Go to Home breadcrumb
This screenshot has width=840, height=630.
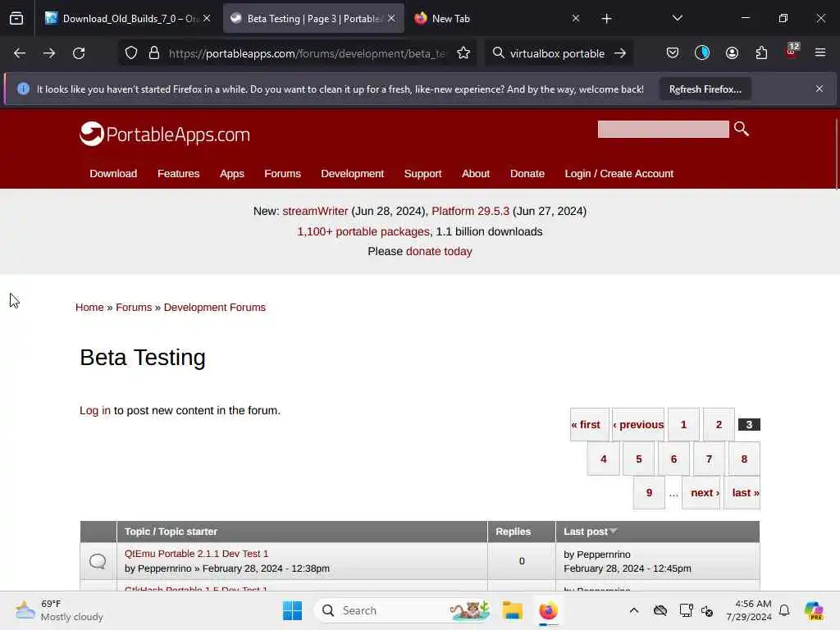89,308
